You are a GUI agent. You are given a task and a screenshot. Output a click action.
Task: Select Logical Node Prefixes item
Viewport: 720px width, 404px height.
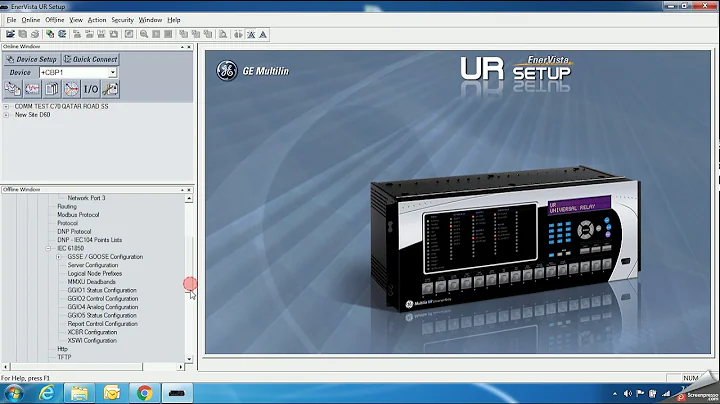(x=95, y=274)
